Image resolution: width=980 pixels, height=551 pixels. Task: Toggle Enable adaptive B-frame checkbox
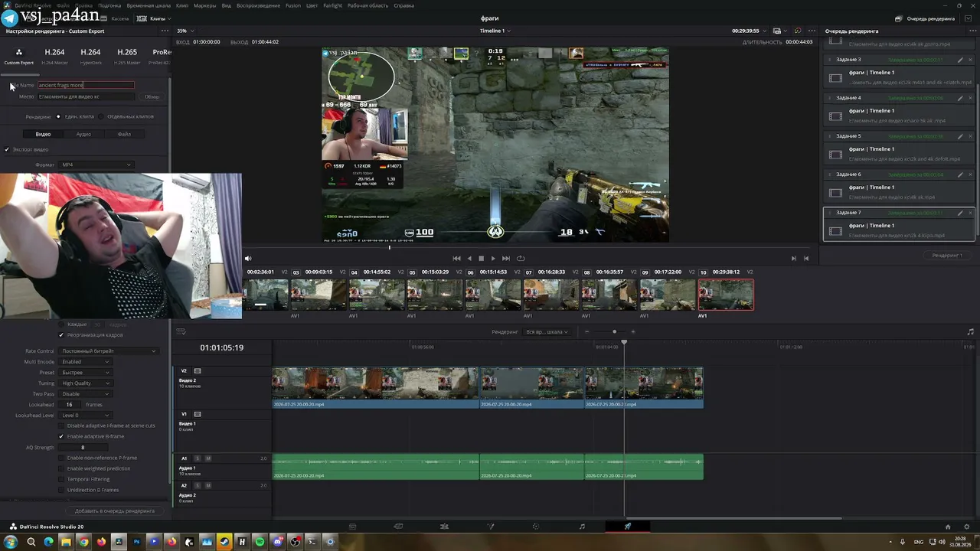pos(61,436)
